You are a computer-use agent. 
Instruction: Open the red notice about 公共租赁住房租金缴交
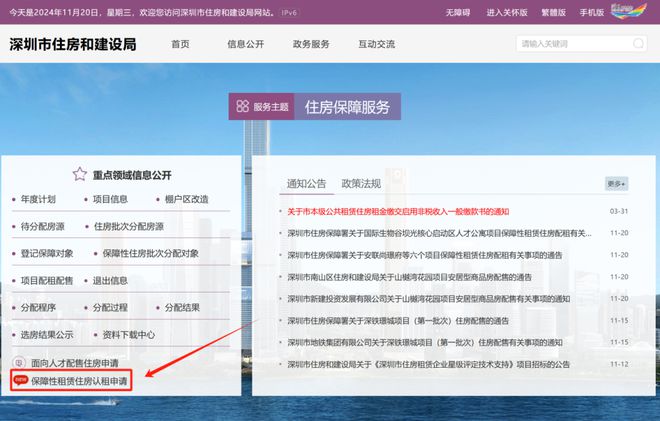click(x=398, y=211)
